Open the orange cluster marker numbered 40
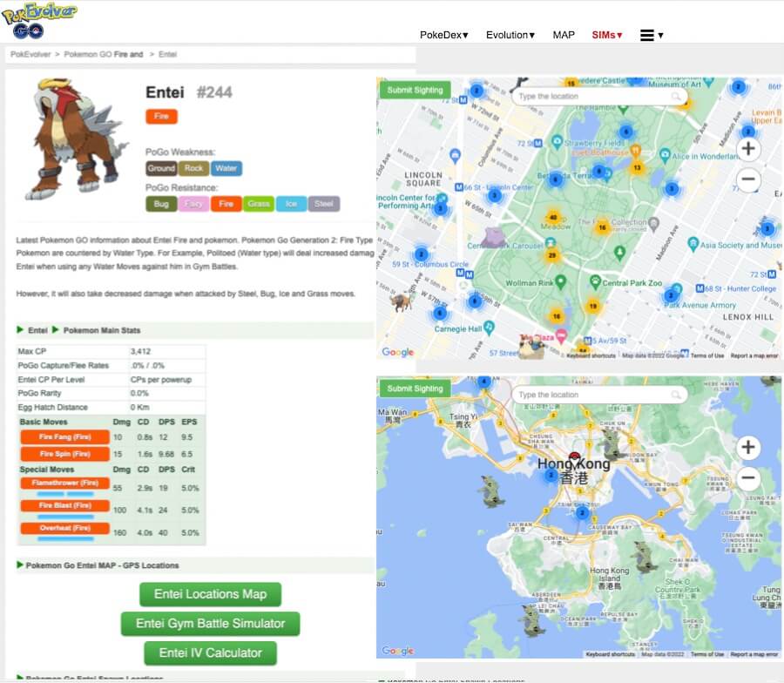Image resolution: width=784 pixels, height=683 pixels. coord(553,218)
